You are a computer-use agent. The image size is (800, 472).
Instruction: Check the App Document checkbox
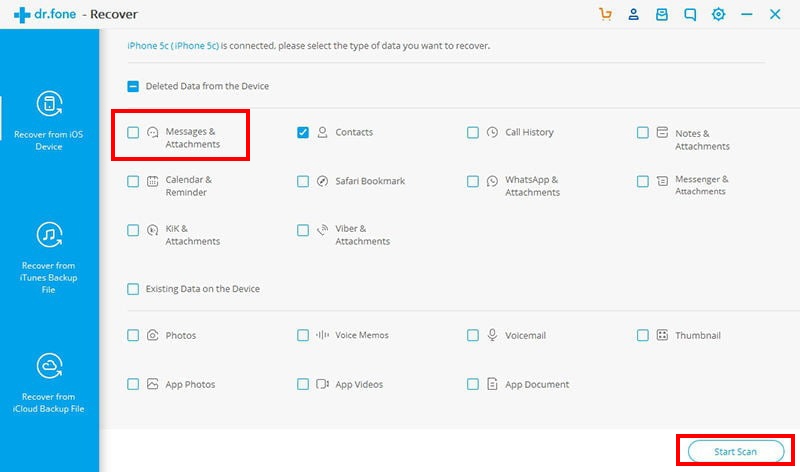pyautogui.click(x=472, y=384)
